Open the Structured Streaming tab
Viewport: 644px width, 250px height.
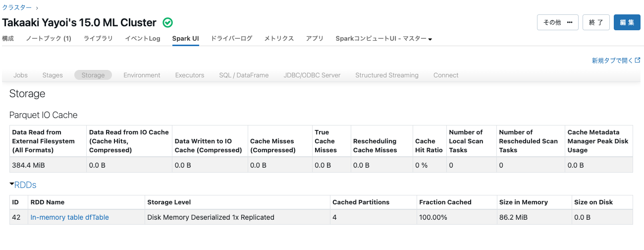387,75
